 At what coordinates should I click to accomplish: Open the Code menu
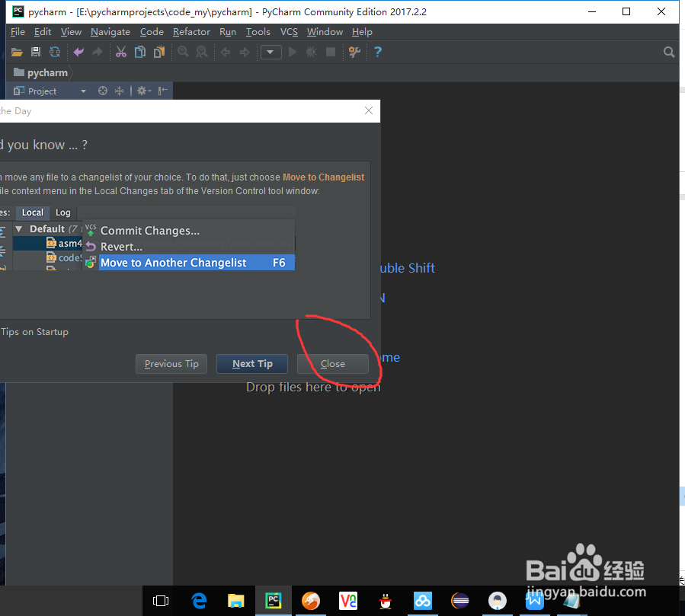(152, 32)
